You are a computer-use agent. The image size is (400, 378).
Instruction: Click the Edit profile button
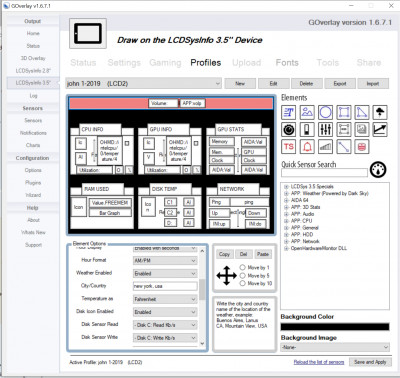click(273, 83)
